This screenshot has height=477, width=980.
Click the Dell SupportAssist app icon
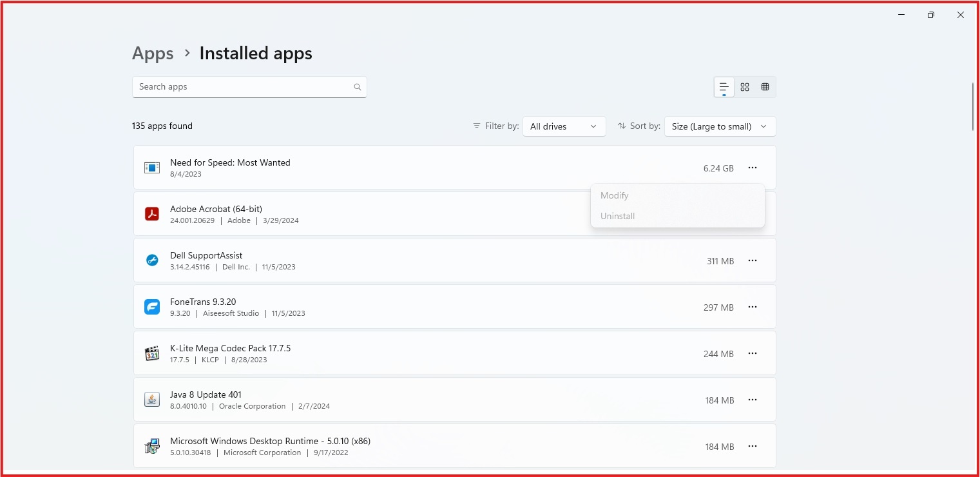152,260
